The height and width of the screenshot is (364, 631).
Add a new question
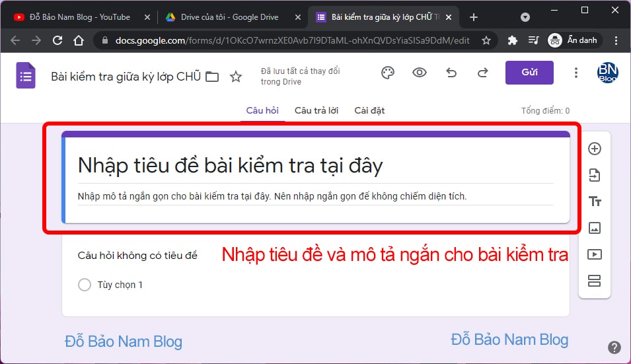point(595,149)
